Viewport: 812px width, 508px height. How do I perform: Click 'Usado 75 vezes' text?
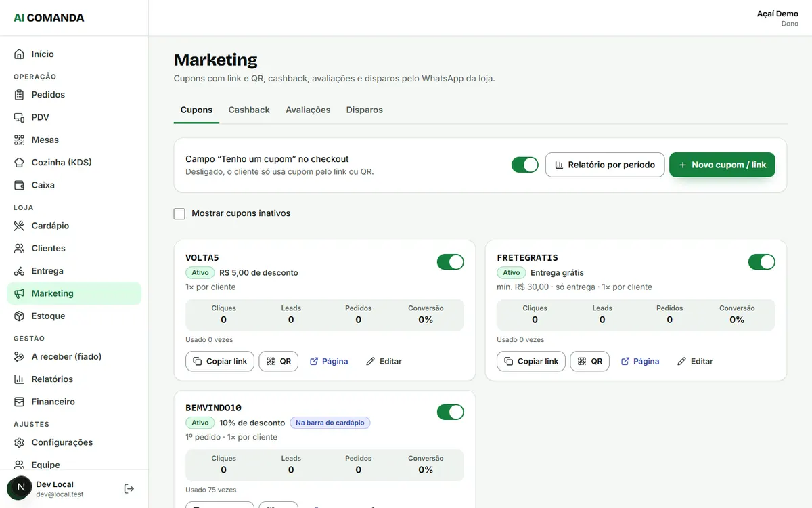[211, 490]
